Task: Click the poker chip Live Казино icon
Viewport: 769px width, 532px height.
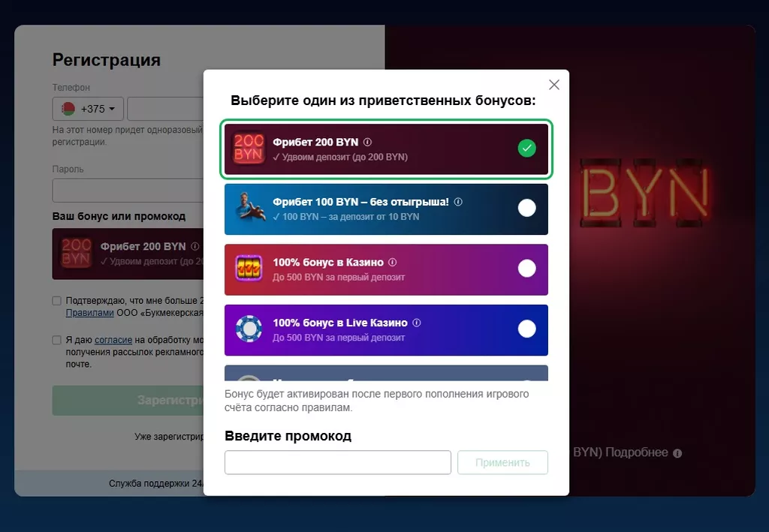Action: coord(248,329)
